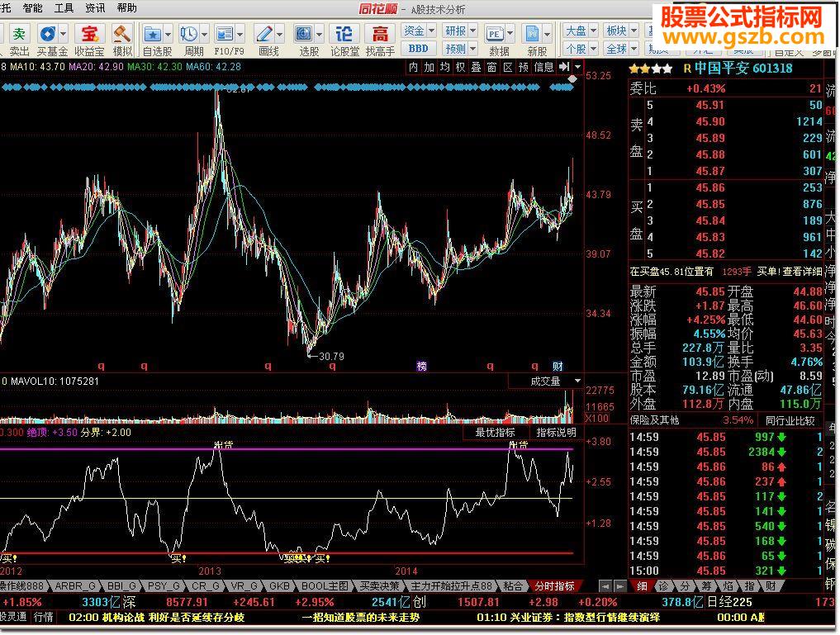This screenshot has height=635, width=840.
Task: Open the 智能 menu
Action: pos(32,8)
